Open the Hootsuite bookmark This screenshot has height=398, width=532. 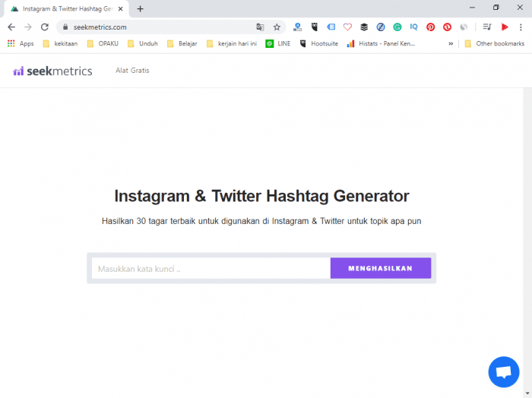coord(319,43)
